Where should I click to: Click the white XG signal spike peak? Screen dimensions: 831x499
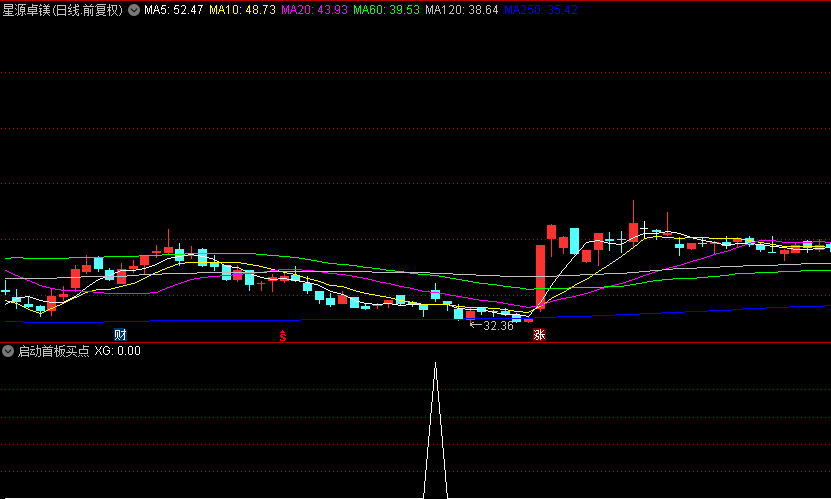pos(436,364)
